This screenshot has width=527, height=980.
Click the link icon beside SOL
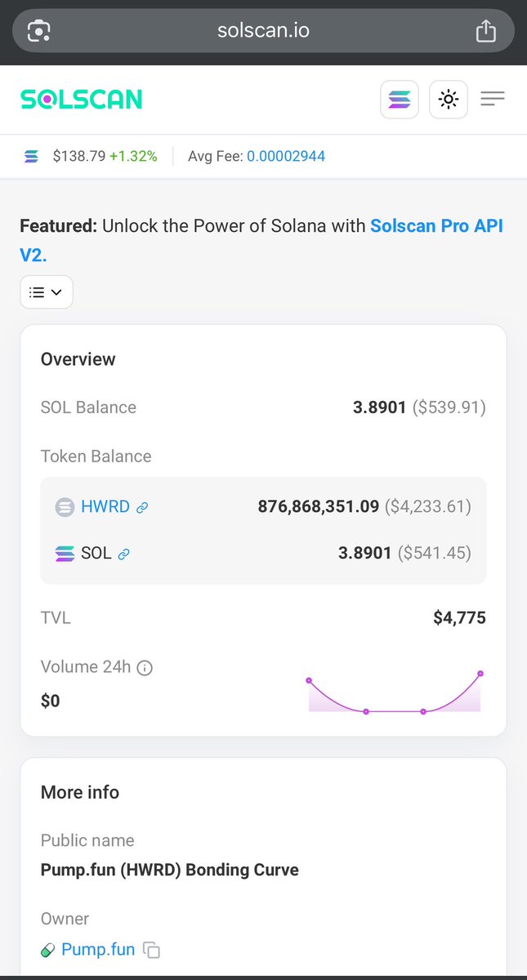coord(124,555)
